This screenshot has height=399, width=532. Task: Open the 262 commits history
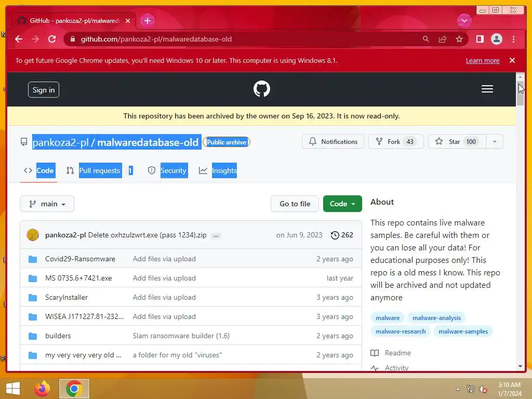point(342,235)
